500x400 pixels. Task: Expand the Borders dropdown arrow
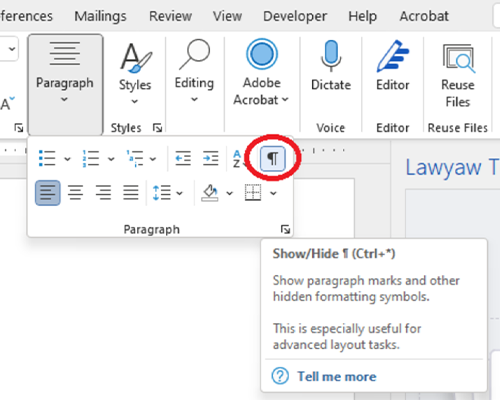273,193
